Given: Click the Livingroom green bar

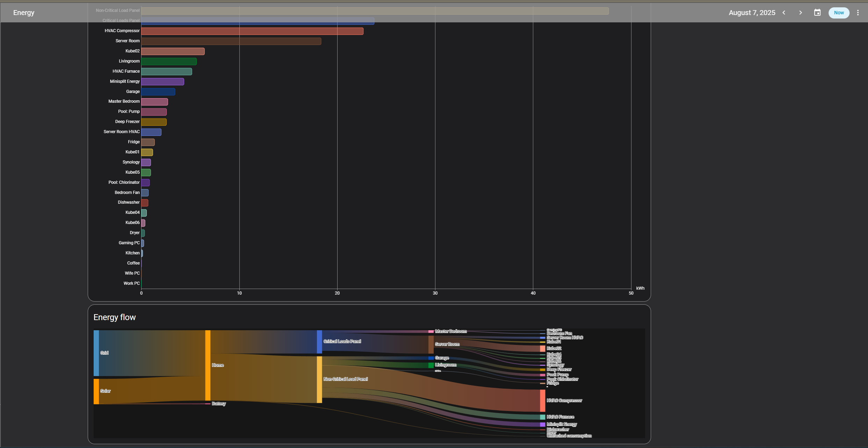Looking at the screenshot, I should [x=169, y=62].
